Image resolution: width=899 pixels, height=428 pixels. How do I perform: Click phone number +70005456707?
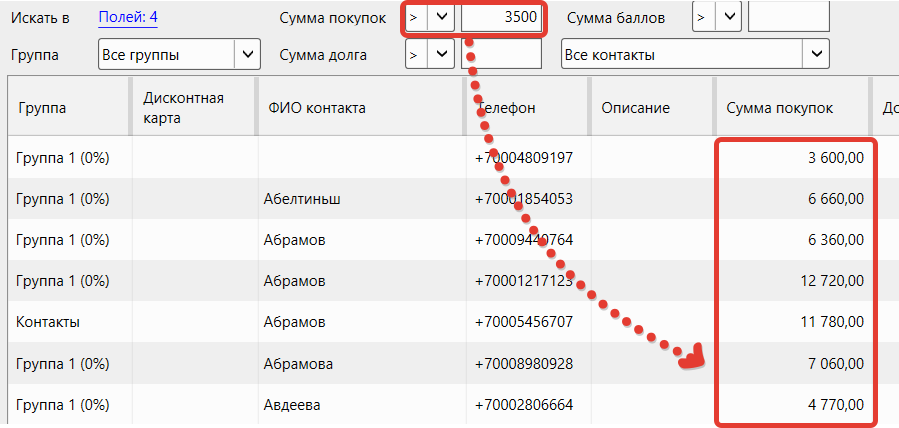[x=523, y=322]
